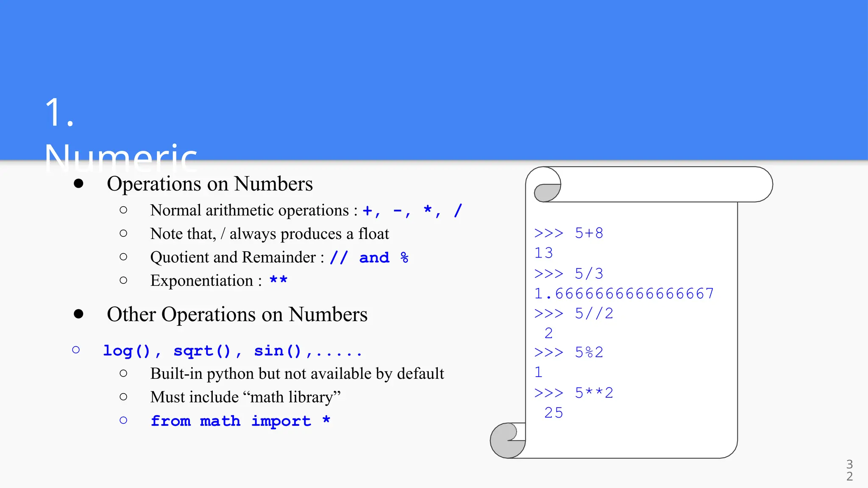This screenshot has width=868, height=488.
Task: Click the '>>> 5+8' line in scroll
Action: click(569, 233)
